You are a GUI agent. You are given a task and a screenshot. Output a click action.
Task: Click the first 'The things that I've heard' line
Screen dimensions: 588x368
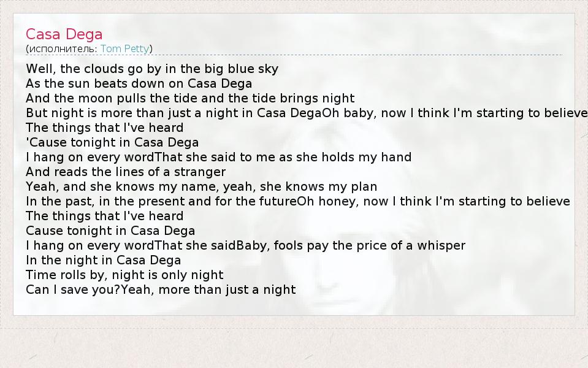coord(105,128)
